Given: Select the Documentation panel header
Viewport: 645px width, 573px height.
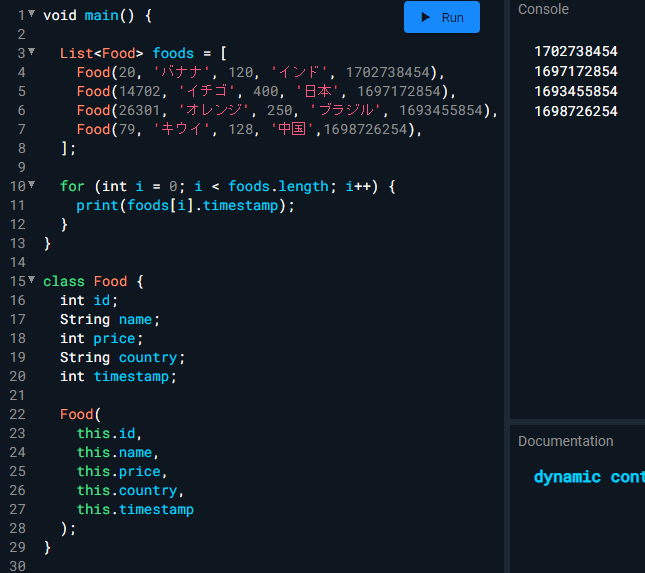Looking at the screenshot, I should coord(566,441).
